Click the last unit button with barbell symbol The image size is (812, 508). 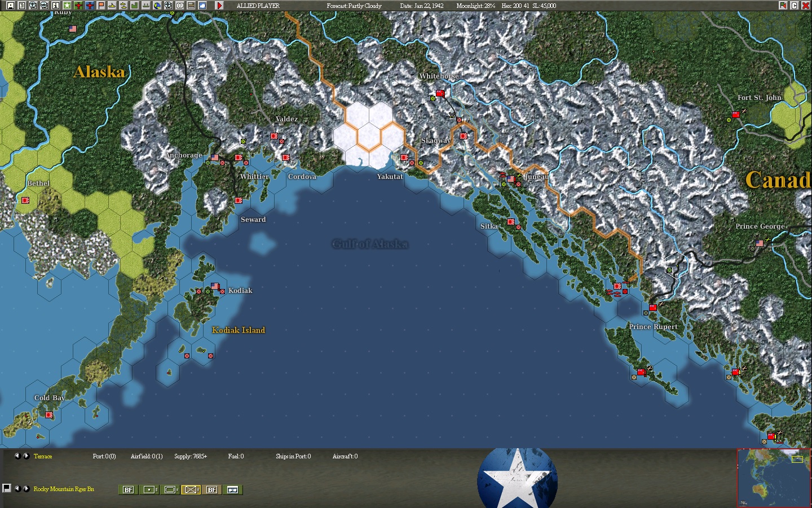pyautogui.click(x=233, y=489)
